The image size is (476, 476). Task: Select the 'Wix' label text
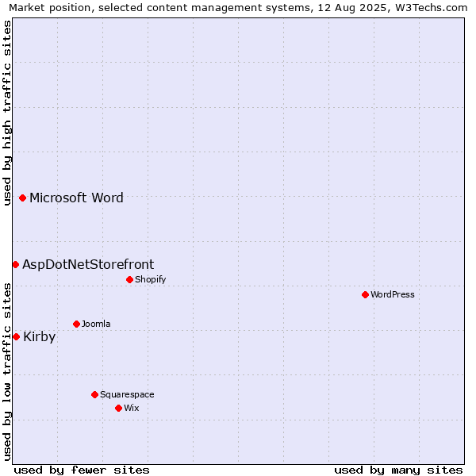point(132,408)
